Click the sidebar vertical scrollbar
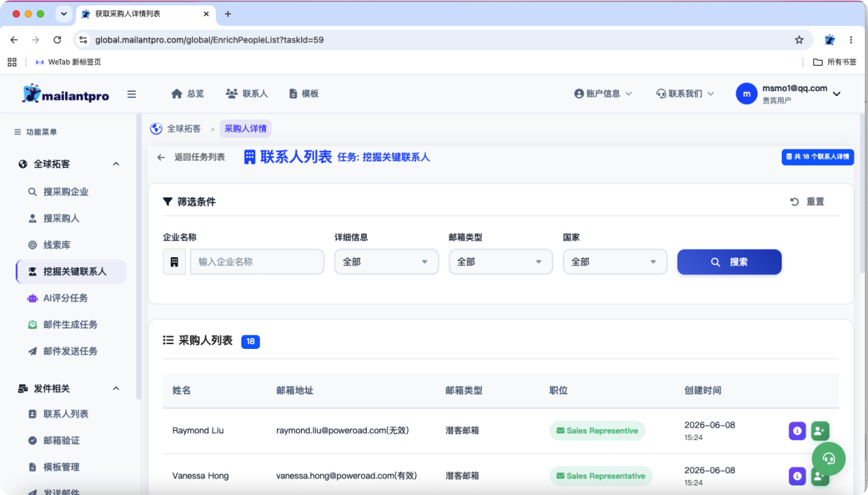This screenshot has width=868, height=495. pos(138,257)
